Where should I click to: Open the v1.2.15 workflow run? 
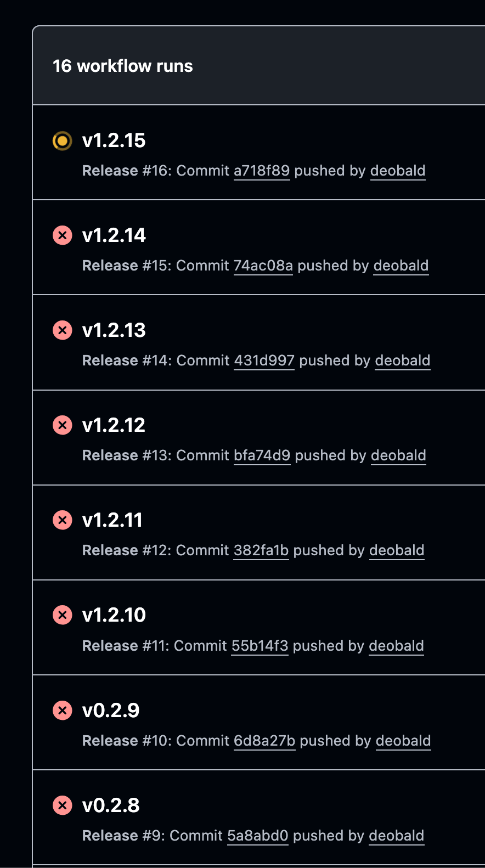(114, 140)
